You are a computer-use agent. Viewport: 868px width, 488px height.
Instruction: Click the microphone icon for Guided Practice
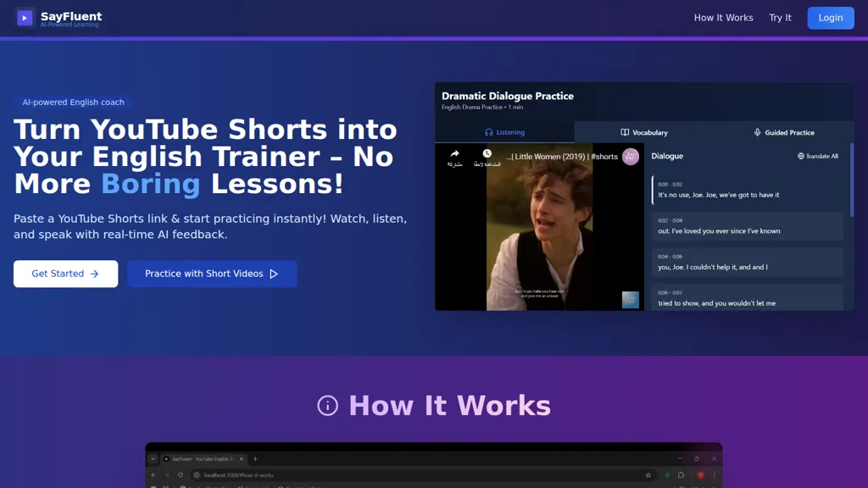point(757,132)
